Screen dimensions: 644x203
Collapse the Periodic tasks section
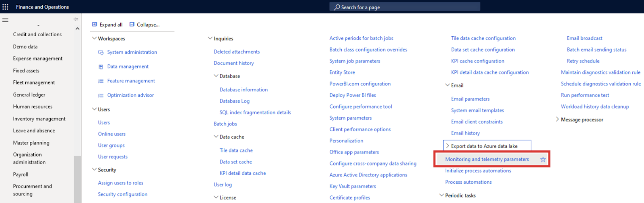point(442,195)
